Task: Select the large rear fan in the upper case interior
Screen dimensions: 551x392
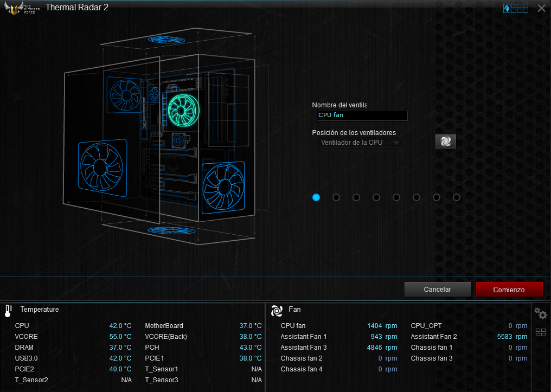Action: [x=124, y=95]
